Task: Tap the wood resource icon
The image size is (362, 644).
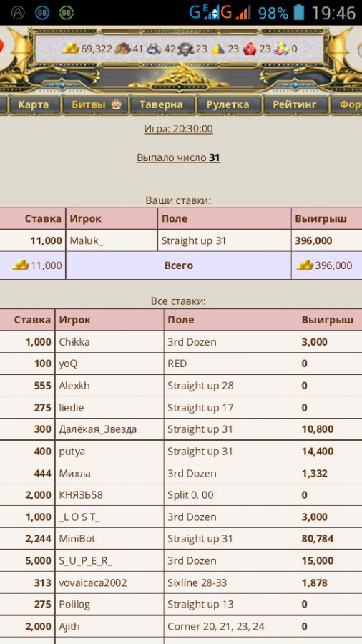Action: coord(123,49)
